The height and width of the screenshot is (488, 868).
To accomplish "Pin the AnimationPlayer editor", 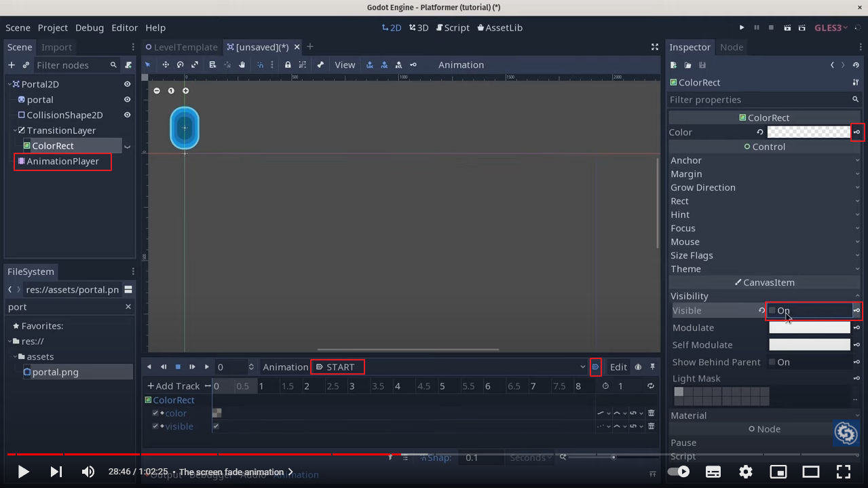I will click(x=652, y=367).
